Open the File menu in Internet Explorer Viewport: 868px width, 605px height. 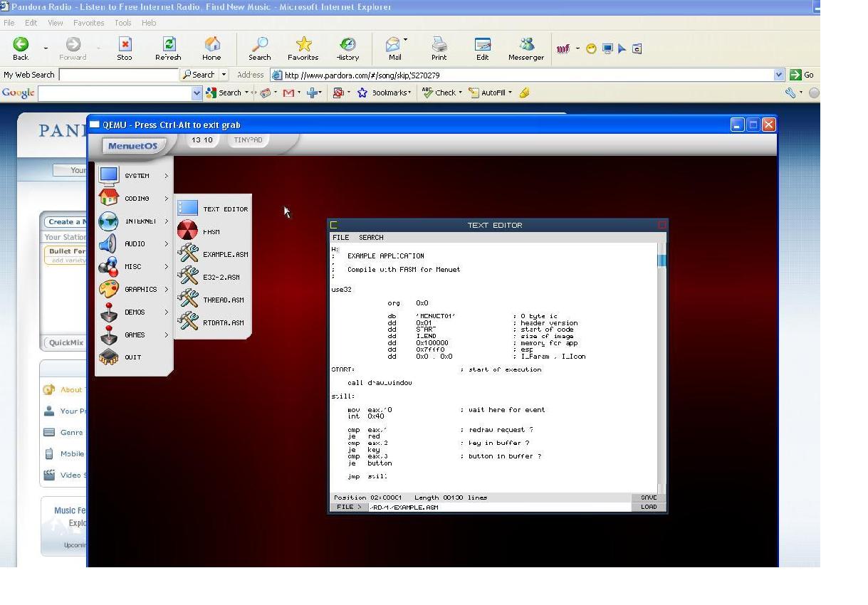(x=9, y=23)
